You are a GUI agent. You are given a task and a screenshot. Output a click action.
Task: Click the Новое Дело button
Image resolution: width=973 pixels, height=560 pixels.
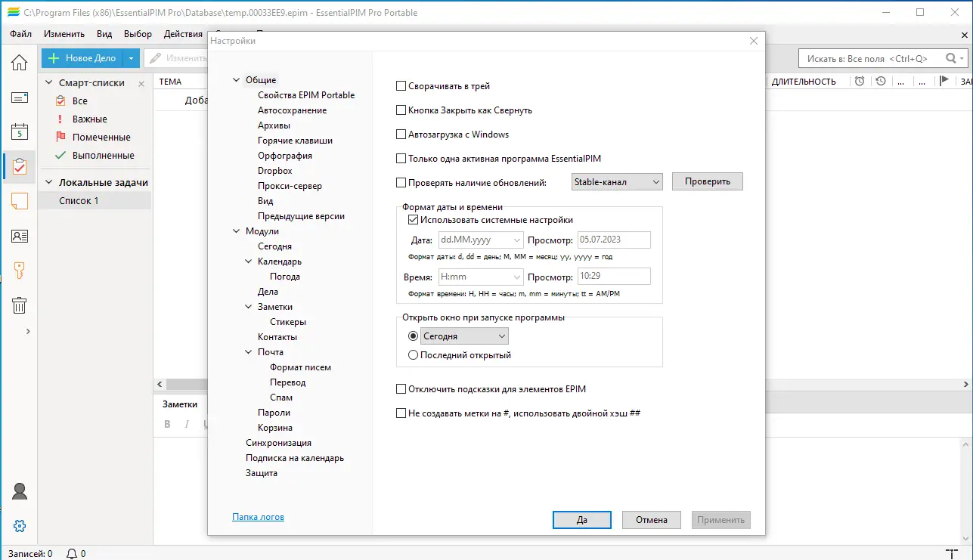pos(82,58)
